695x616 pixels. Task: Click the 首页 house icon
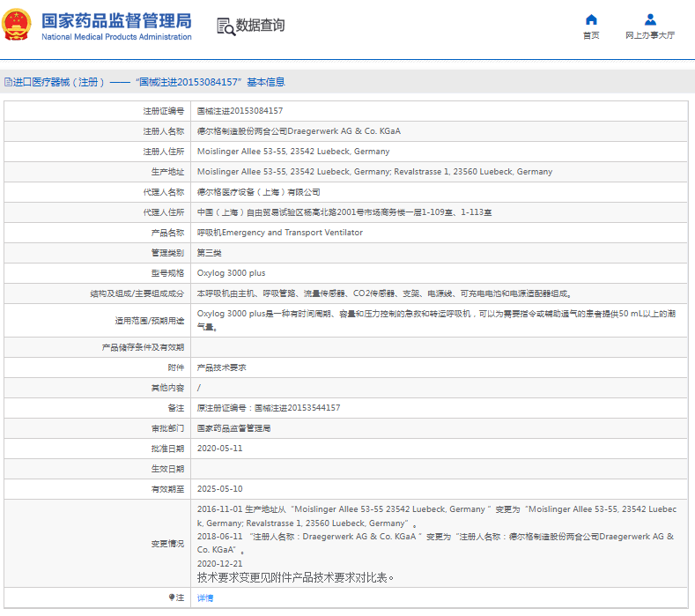pyautogui.click(x=591, y=19)
